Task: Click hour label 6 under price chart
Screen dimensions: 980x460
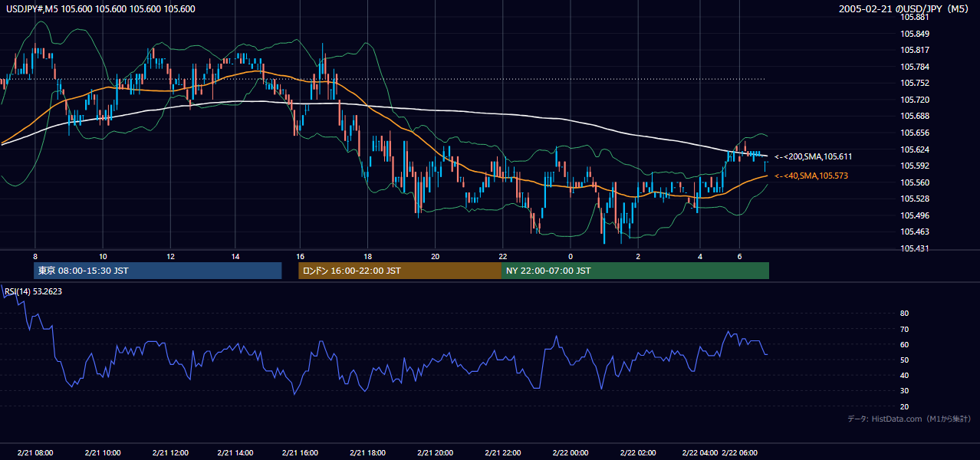Action: 739,256
